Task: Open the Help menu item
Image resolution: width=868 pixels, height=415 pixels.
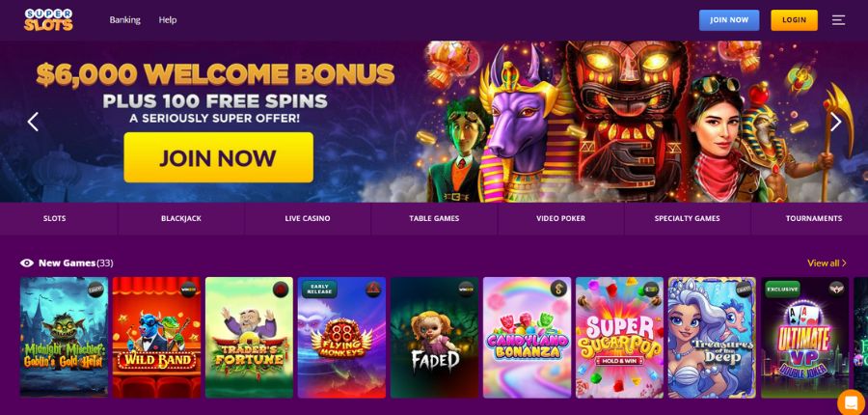Action: point(167,20)
